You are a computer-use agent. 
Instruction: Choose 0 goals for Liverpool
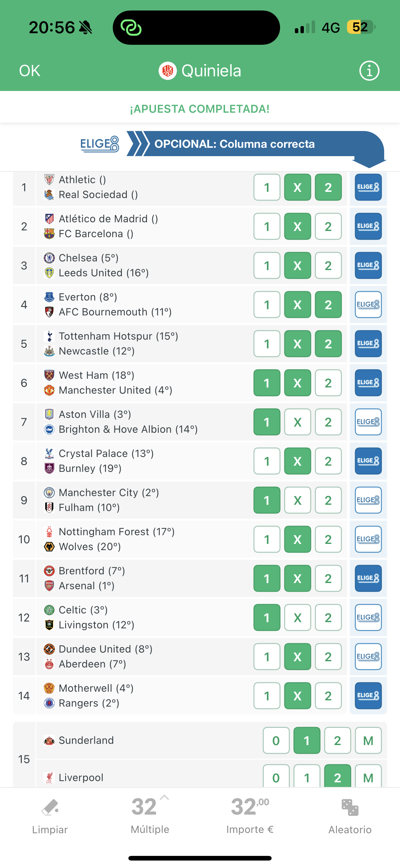[x=276, y=777]
